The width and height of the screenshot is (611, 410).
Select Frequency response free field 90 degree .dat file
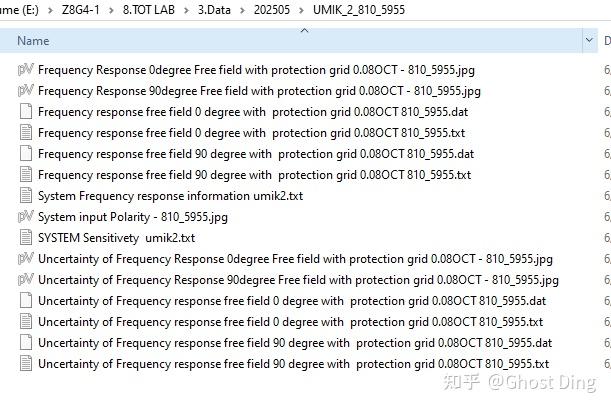click(255, 154)
